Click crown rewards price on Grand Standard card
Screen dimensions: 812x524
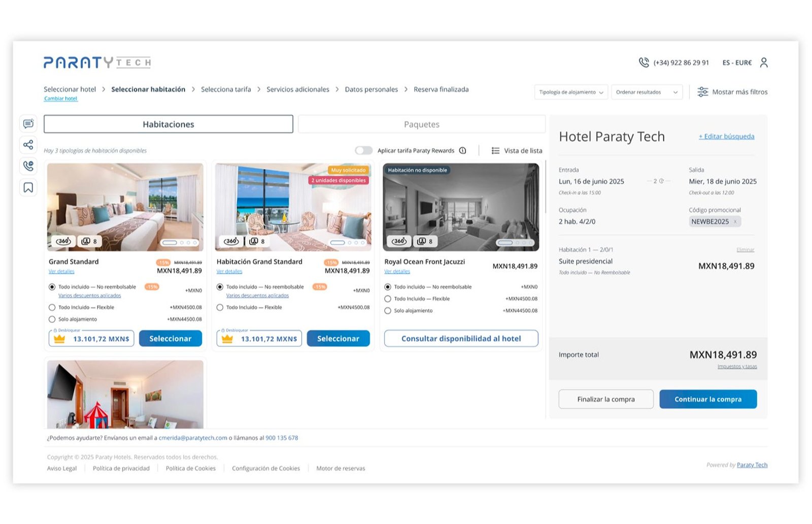(91, 339)
